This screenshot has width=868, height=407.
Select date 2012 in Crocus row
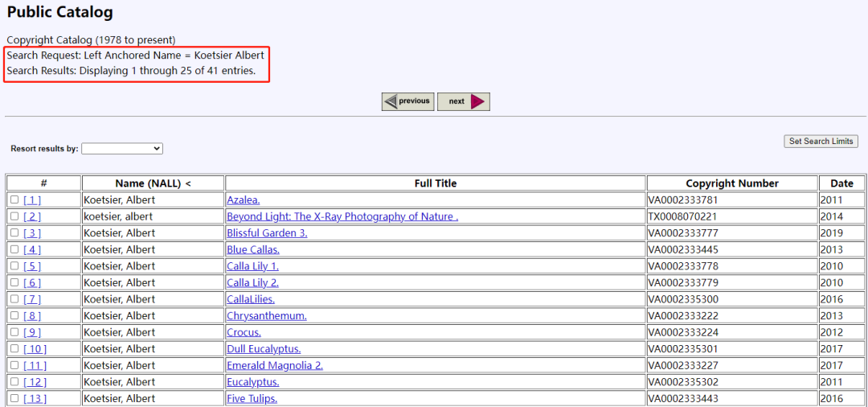point(832,333)
